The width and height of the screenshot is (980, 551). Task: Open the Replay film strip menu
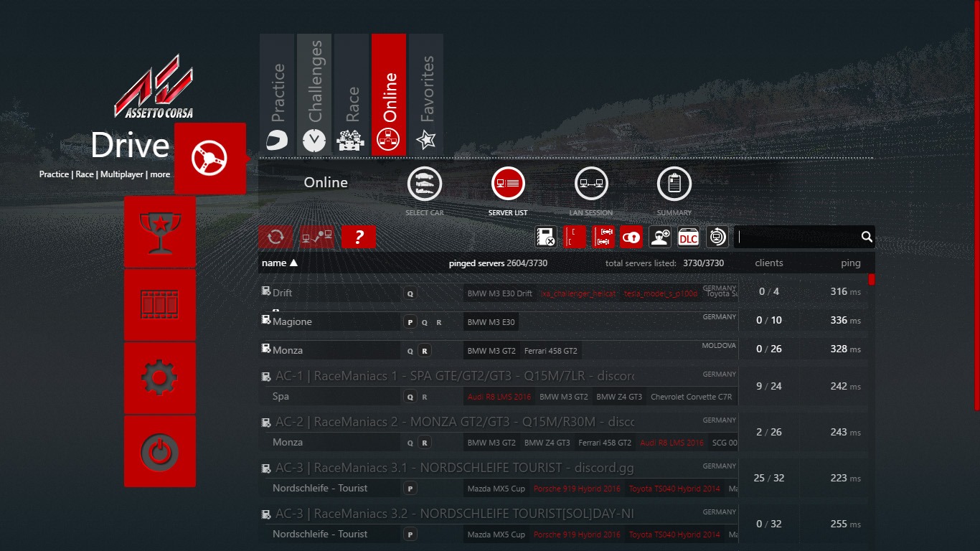160,305
